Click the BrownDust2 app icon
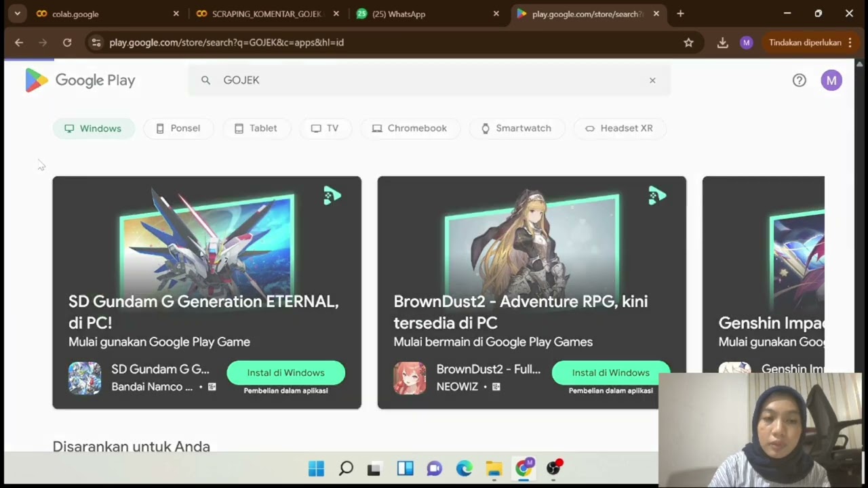The image size is (868, 488). point(410,378)
